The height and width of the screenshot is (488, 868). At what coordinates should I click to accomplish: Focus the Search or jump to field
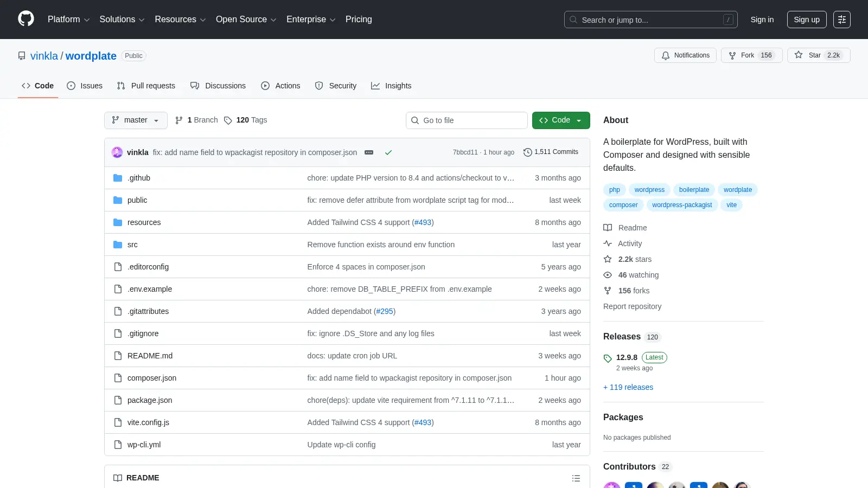(x=651, y=20)
